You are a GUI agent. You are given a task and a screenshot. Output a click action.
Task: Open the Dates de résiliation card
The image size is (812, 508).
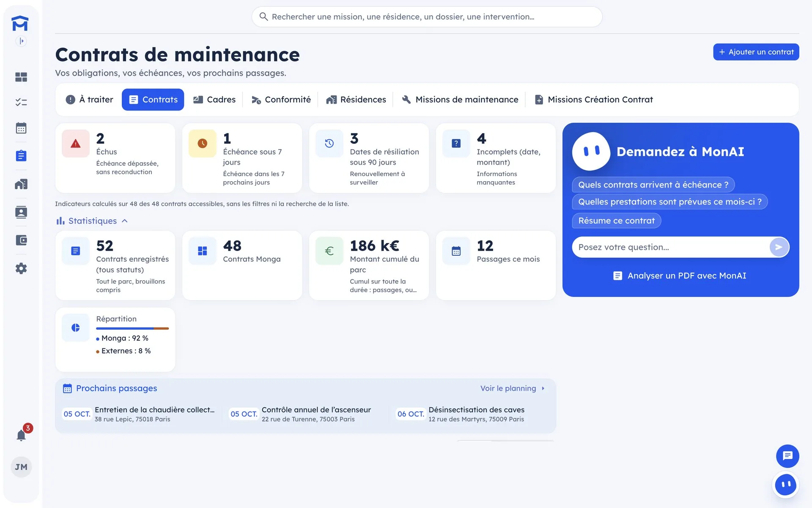(369, 158)
